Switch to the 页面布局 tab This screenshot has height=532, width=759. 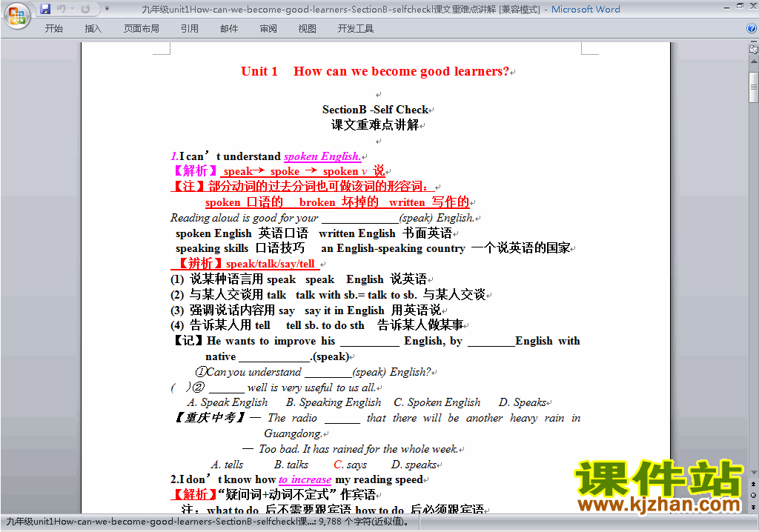click(142, 29)
